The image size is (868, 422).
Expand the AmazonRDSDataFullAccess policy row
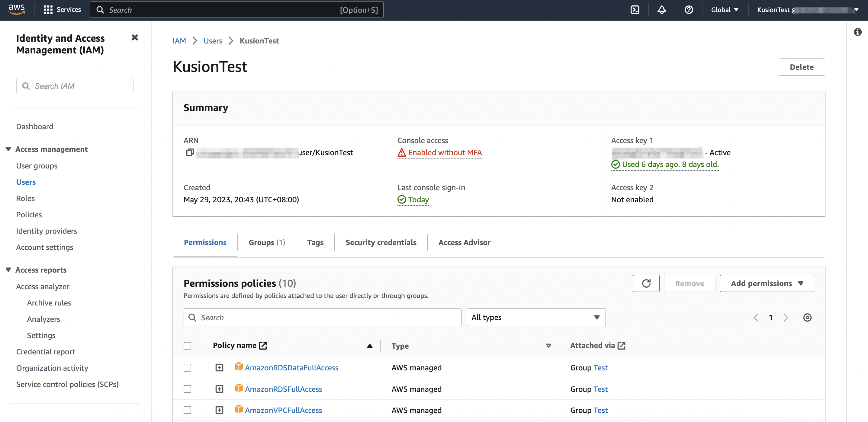coord(219,367)
